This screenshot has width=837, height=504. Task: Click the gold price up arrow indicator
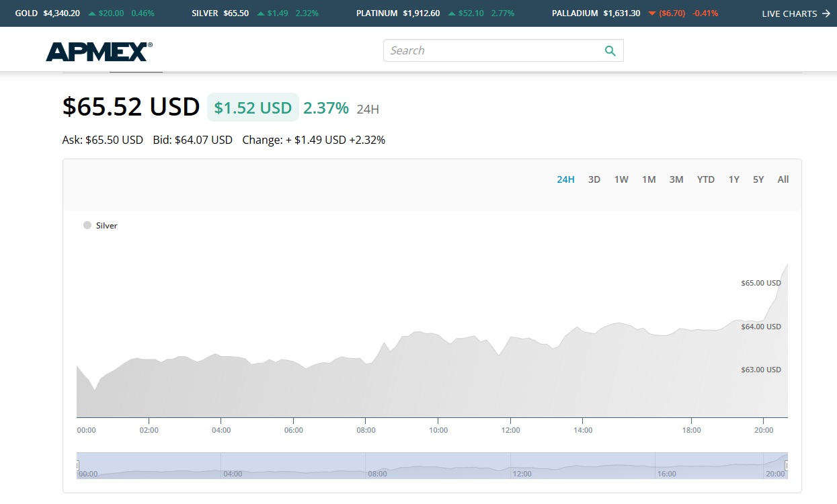[91, 13]
